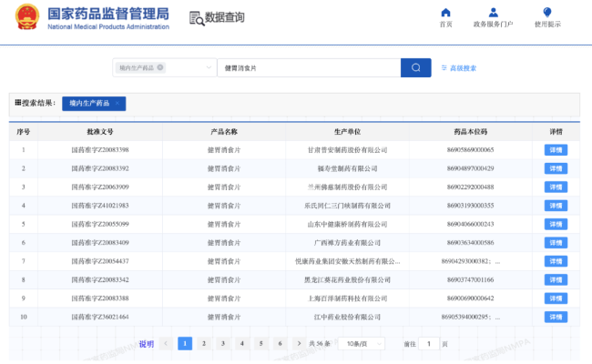The image size is (592, 364).
Task: Click manufacturer 广西维方药业有限公司
Action: pyautogui.click(x=347, y=243)
